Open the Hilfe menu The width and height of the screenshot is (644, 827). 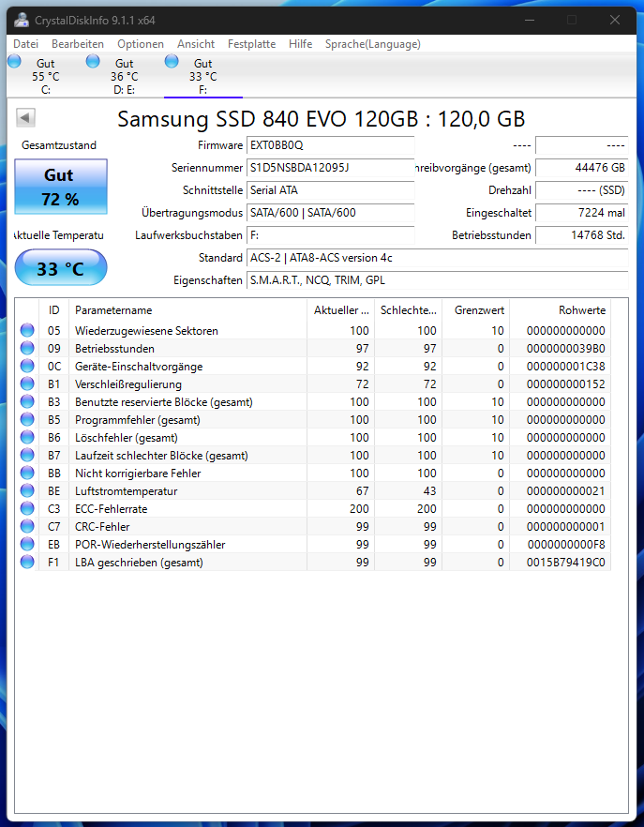pos(300,44)
